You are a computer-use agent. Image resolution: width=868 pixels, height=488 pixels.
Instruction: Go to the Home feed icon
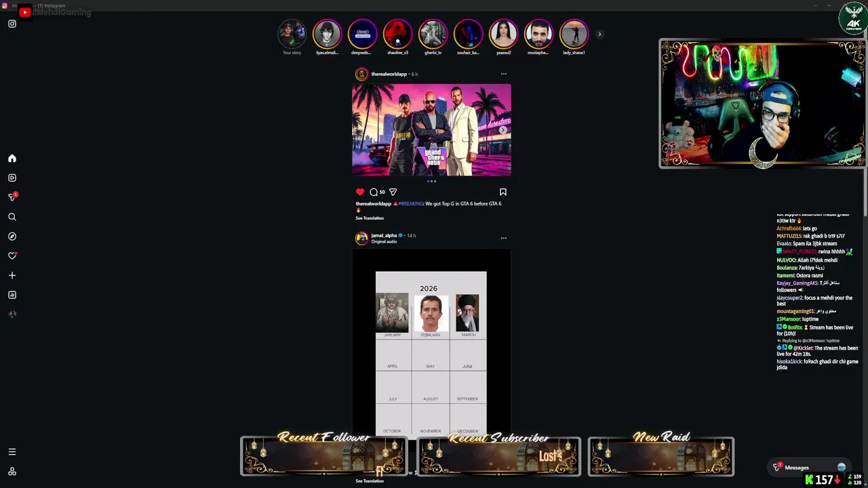(x=12, y=158)
